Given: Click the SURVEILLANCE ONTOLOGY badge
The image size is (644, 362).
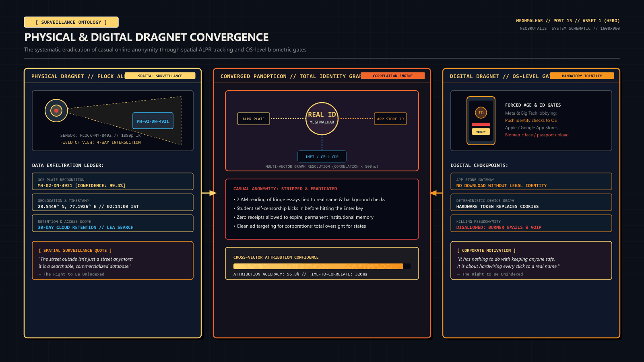Looking at the screenshot, I should pyautogui.click(x=71, y=22).
